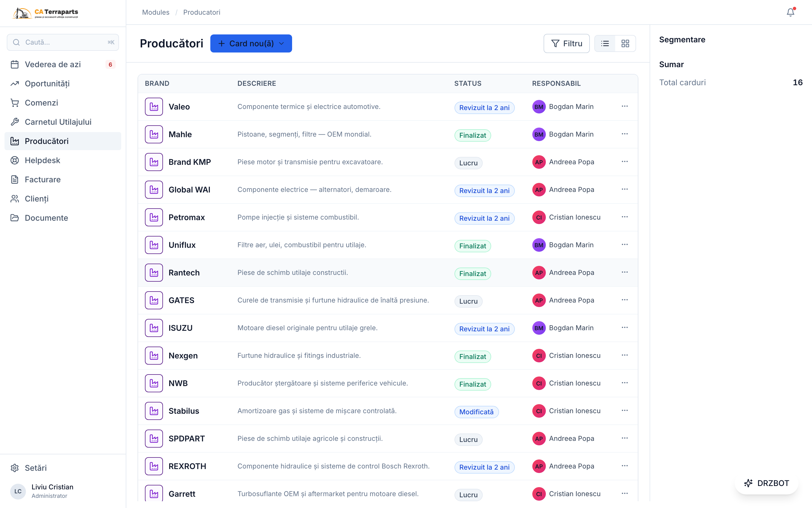Sort by the BRAND column header
The height and width of the screenshot is (508, 812).
157,84
